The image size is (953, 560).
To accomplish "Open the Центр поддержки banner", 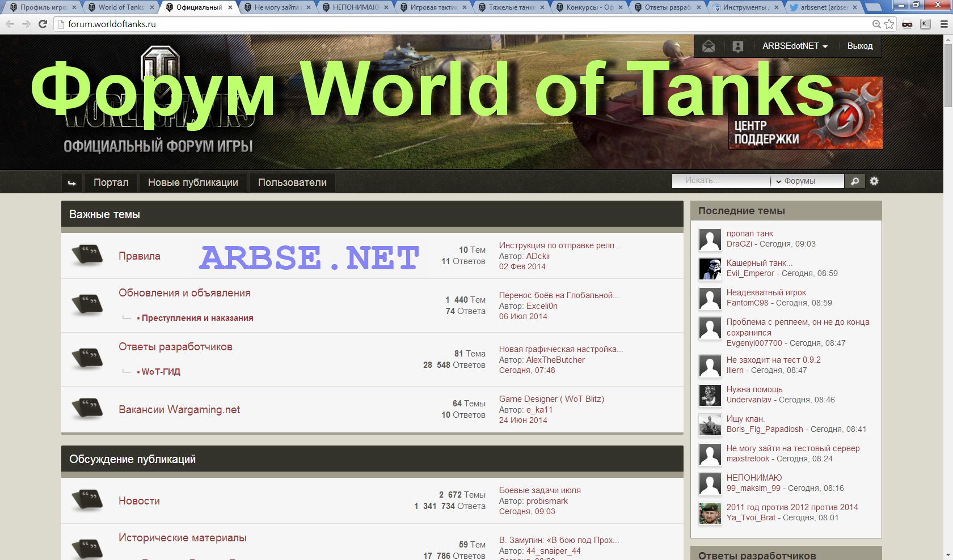I will (806, 113).
